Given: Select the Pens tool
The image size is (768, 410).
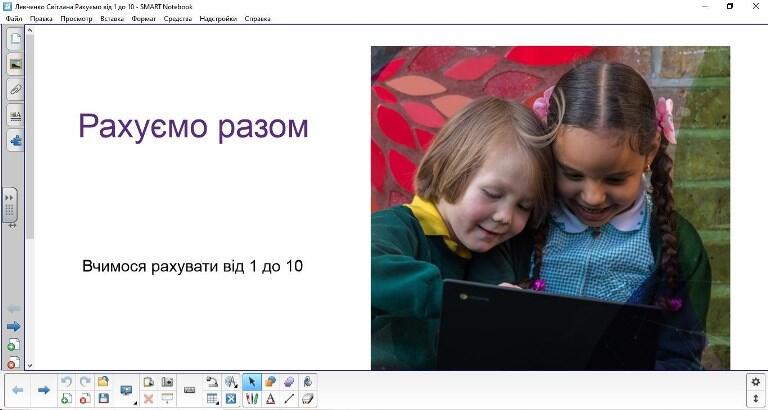Looking at the screenshot, I should pos(252,399).
